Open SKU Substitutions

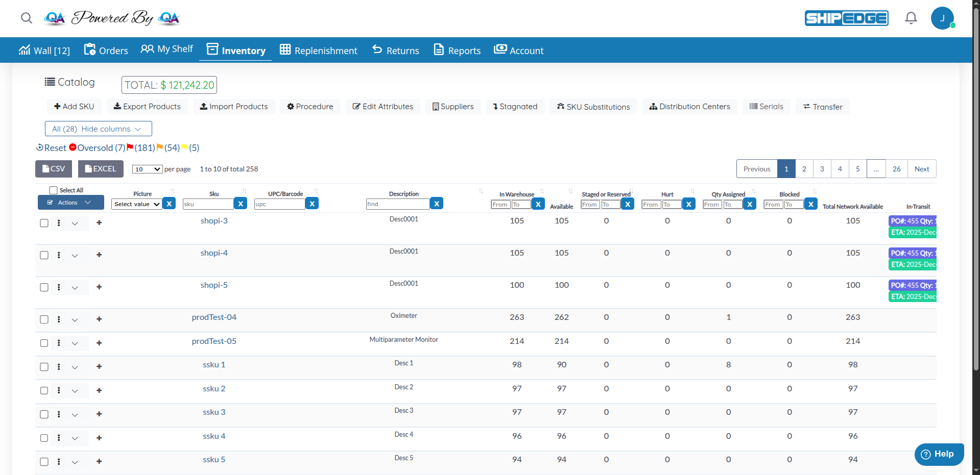(593, 106)
